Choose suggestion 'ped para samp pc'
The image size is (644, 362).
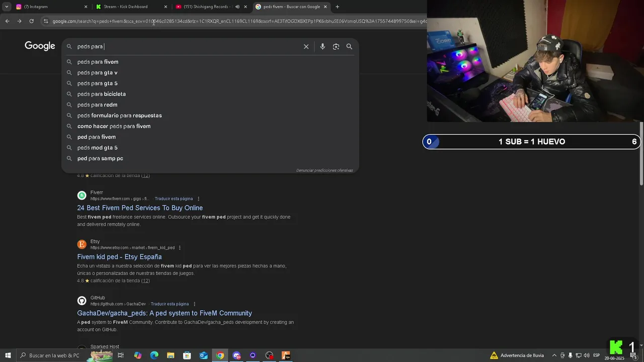click(210, 158)
